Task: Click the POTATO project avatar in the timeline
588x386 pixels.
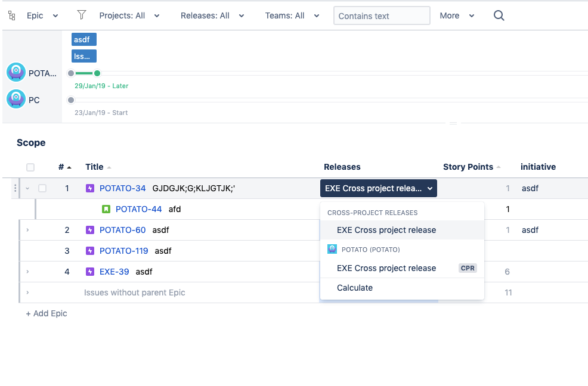Action: [x=16, y=71]
